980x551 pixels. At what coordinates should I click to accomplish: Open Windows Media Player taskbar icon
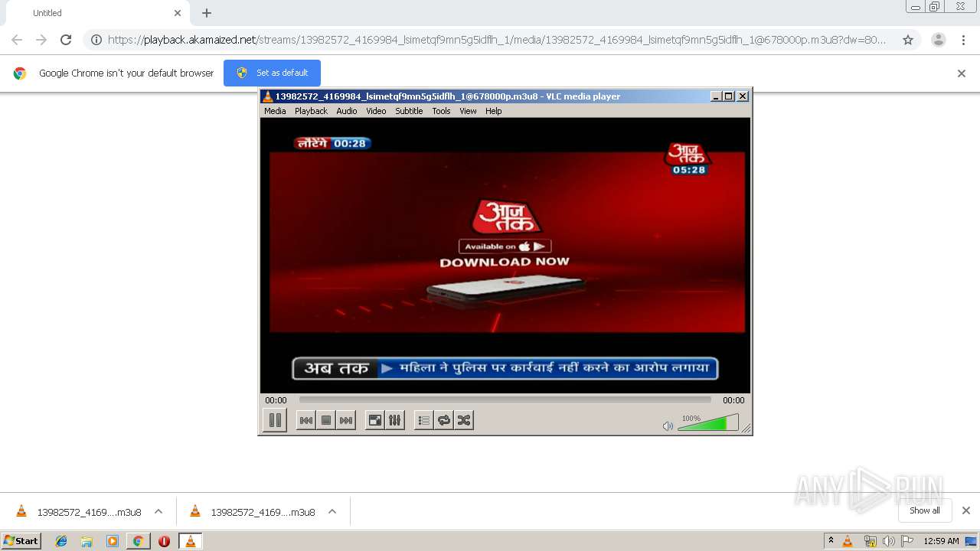click(113, 541)
